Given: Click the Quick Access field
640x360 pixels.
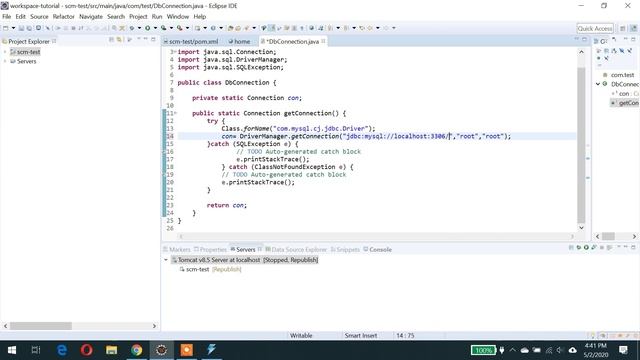Looking at the screenshot, I should (x=595, y=28).
